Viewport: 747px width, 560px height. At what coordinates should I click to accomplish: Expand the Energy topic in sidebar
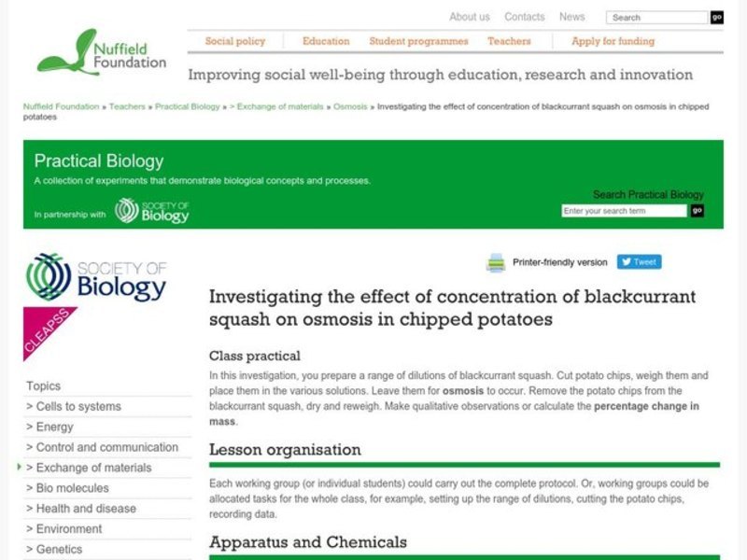click(x=56, y=427)
